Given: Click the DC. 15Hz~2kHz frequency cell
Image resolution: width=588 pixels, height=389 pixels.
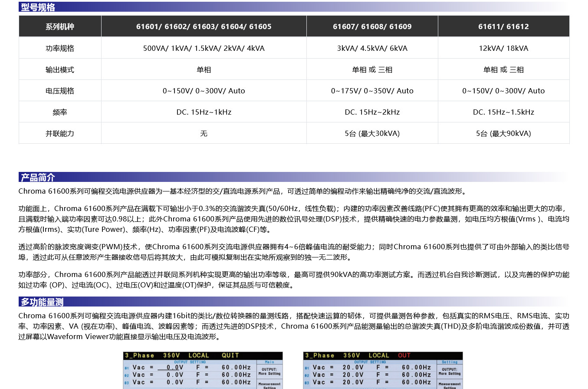Looking at the screenshot, I should (x=372, y=112).
